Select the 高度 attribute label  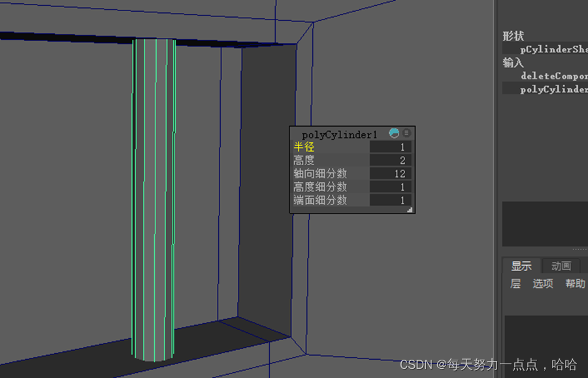304,161
